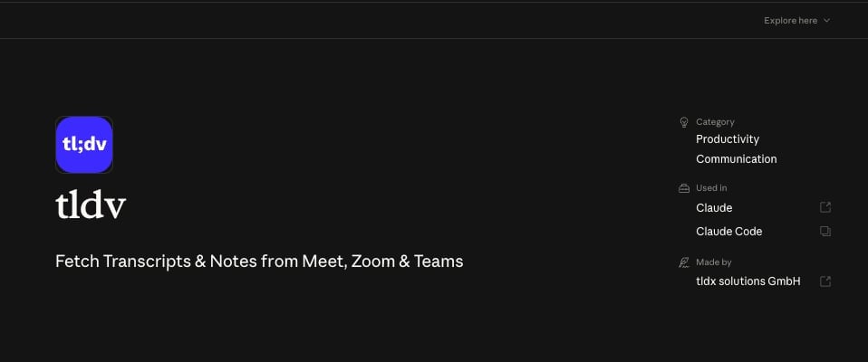Click the Used in label
This screenshot has width=868, height=362.
[711, 188]
